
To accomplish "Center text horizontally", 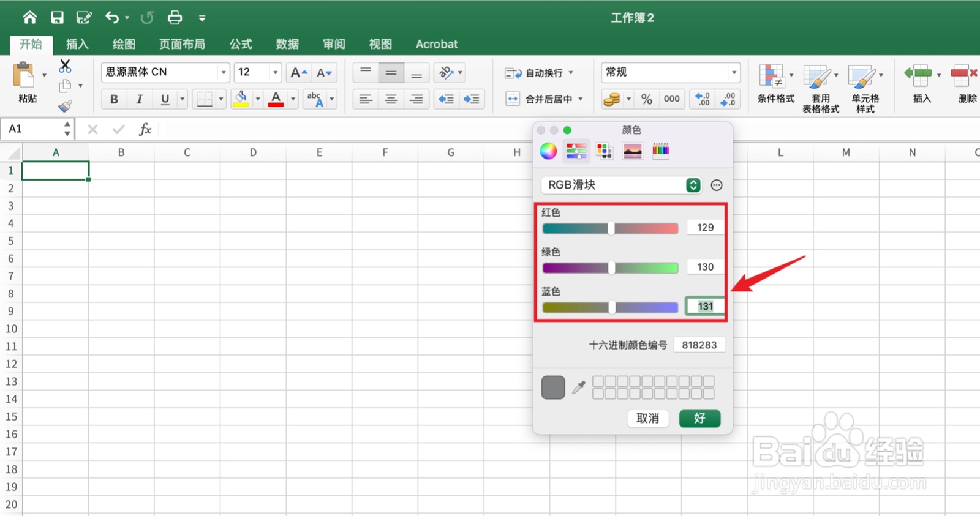I will pyautogui.click(x=391, y=99).
